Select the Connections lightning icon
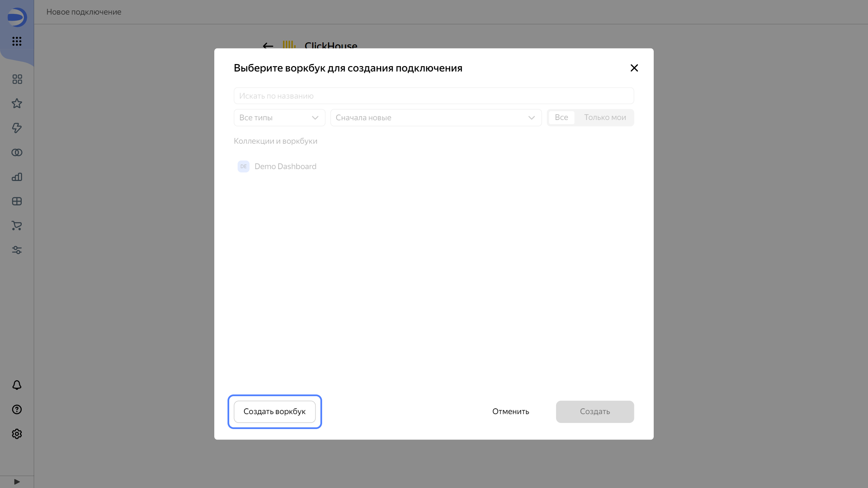868x488 pixels. [x=17, y=128]
